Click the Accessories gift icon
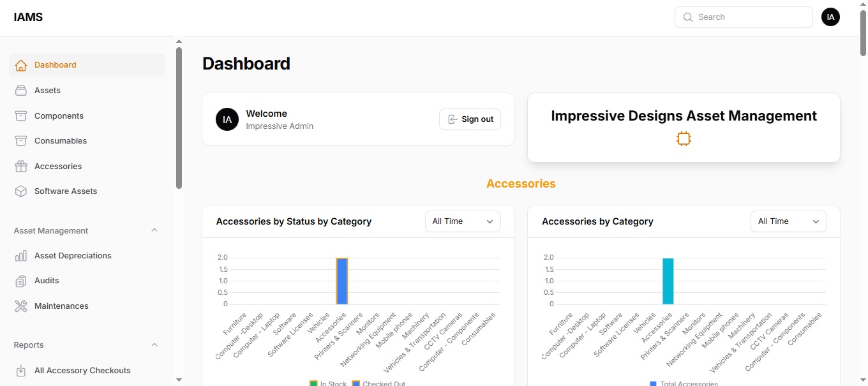 (21, 167)
